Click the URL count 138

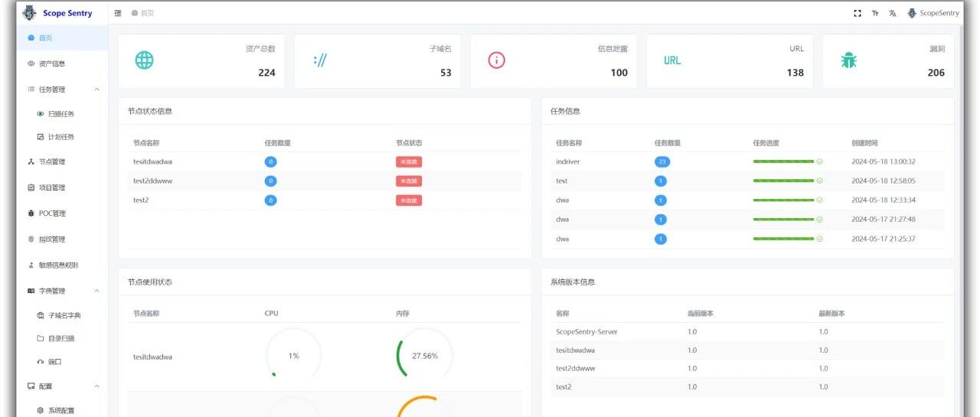(795, 73)
